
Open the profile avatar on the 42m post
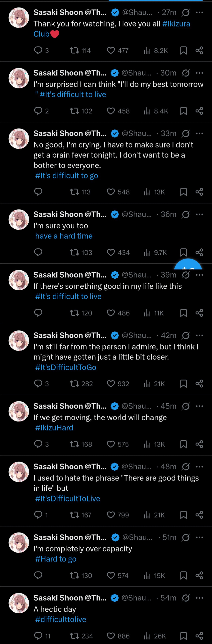coord(19,340)
